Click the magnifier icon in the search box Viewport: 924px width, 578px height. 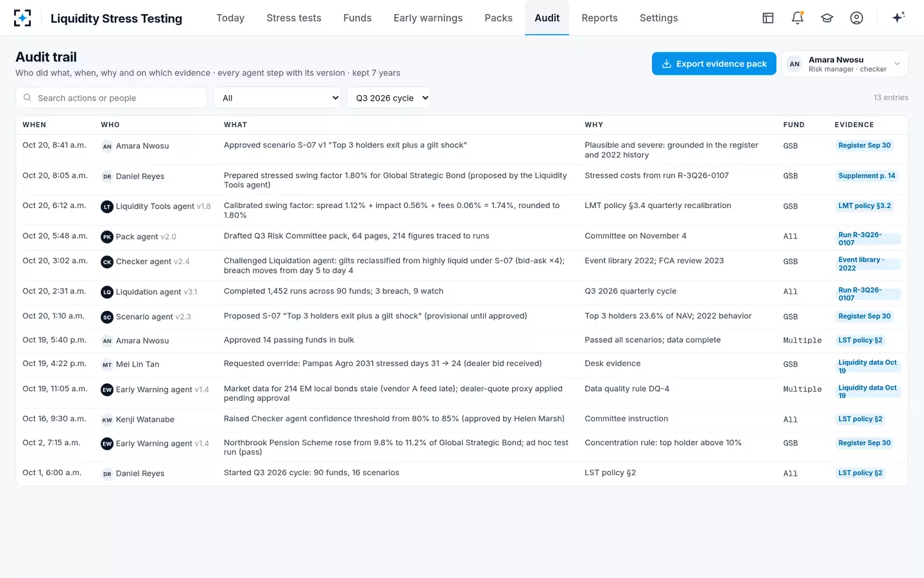27,98
